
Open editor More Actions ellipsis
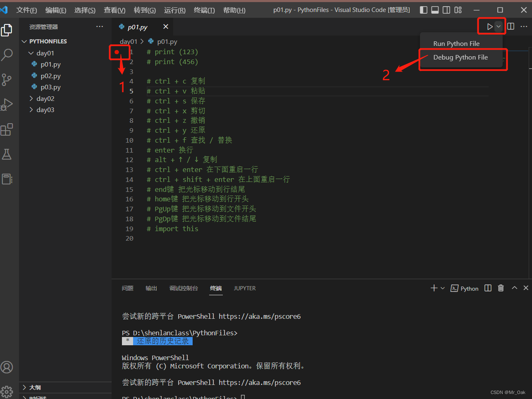(x=524, y=26)
